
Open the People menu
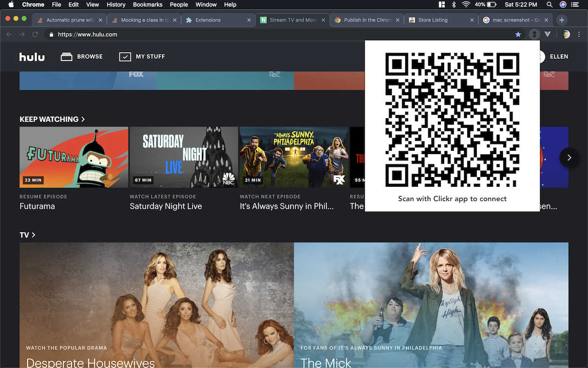tap(179, 5)
